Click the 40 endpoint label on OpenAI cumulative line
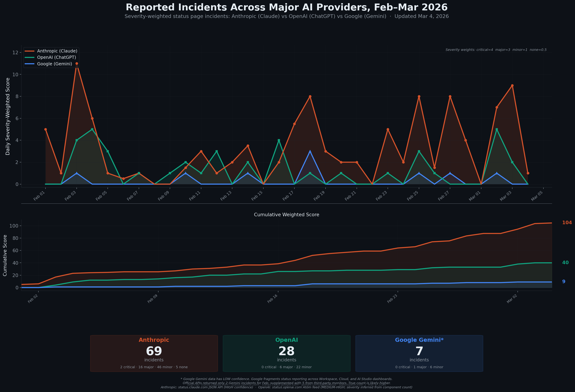The height and width of the screenshot is (392, 575). pyautogui.click(x=566, y=263)
